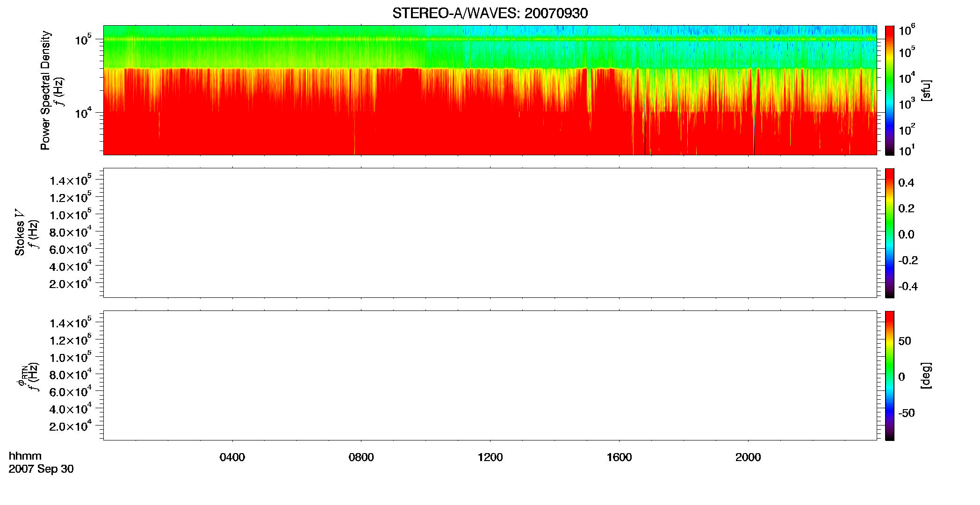980x505 pixels.
Task: Click the 1.4×10^5 Stokes V axis tick
Action: click(x=70, y=180)
